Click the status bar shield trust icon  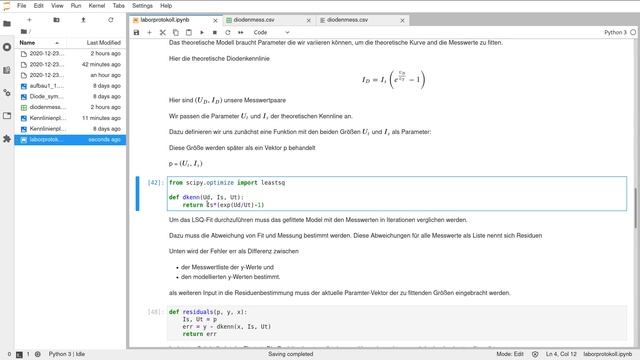click(535, 354)
